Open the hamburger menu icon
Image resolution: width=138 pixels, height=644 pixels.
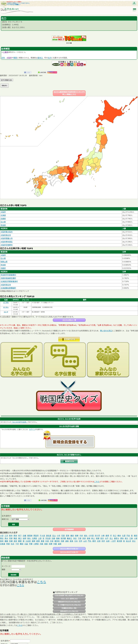[134, 10]
